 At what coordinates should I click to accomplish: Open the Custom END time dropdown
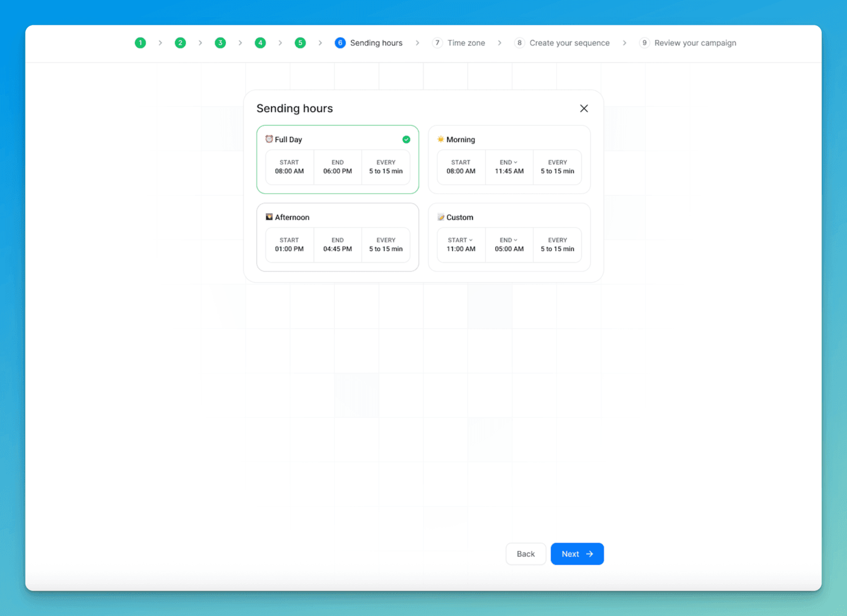pyautogui.click(x=509, y=244)
